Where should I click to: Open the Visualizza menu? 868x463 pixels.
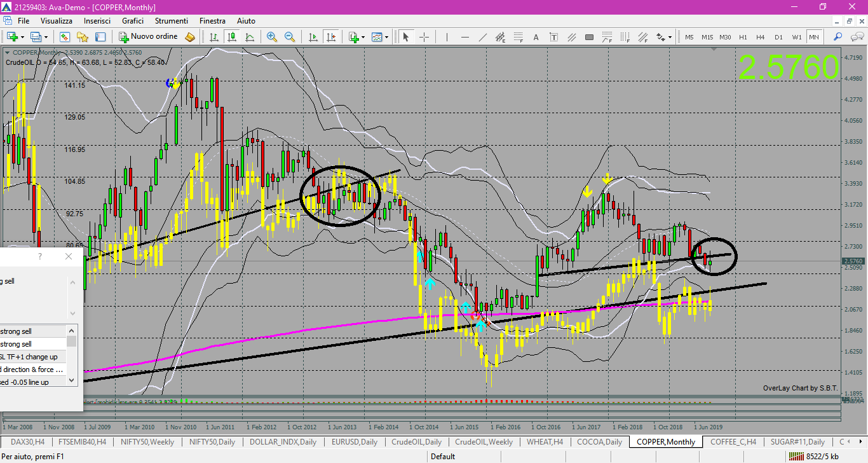(x=57, y=21)
